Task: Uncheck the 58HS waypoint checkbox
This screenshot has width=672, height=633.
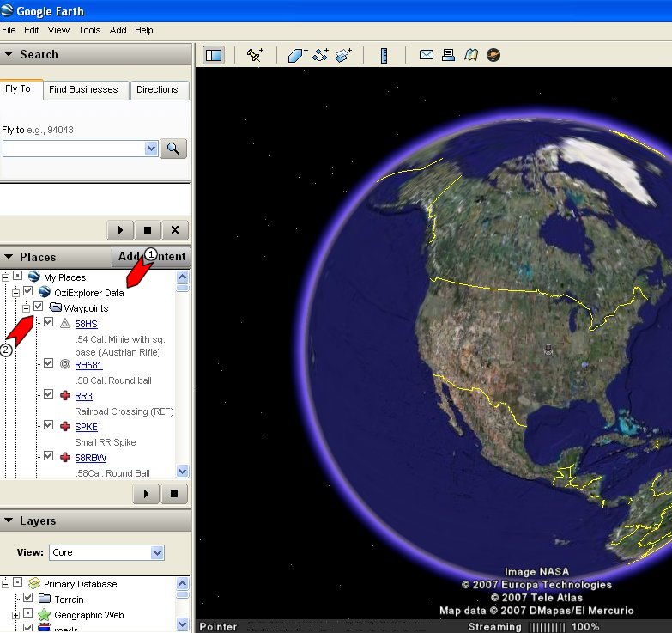Action: point(48,322)
